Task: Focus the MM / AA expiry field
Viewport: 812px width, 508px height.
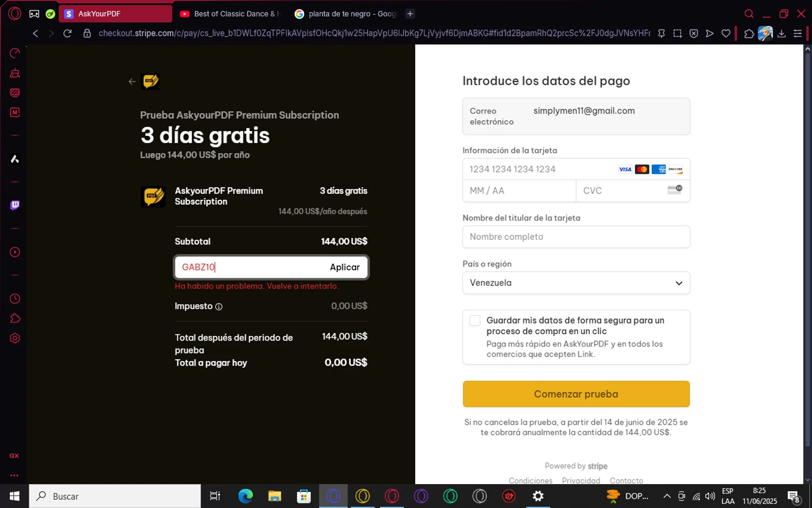Action: point(519,191)
